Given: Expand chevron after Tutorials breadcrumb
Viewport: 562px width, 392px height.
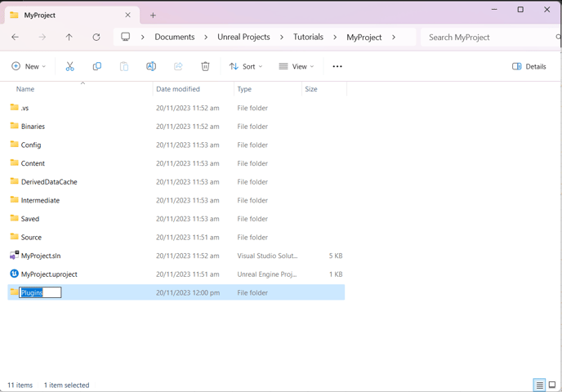Looking at the screenshot, I should 335,38.
